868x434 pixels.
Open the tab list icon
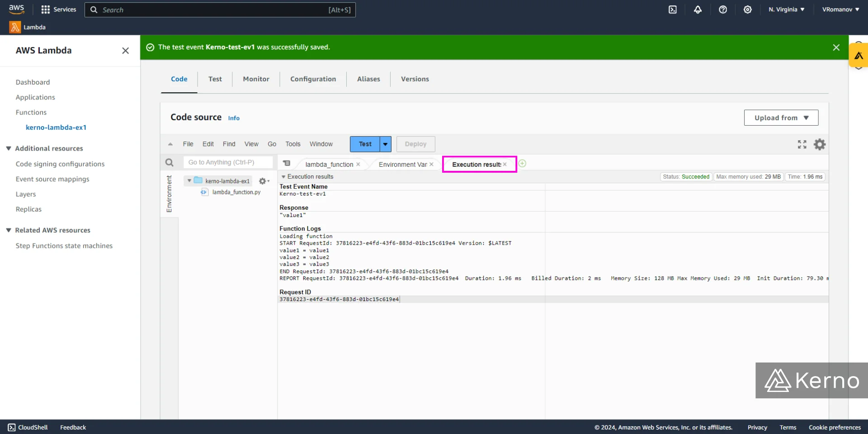tap(287, 163)
